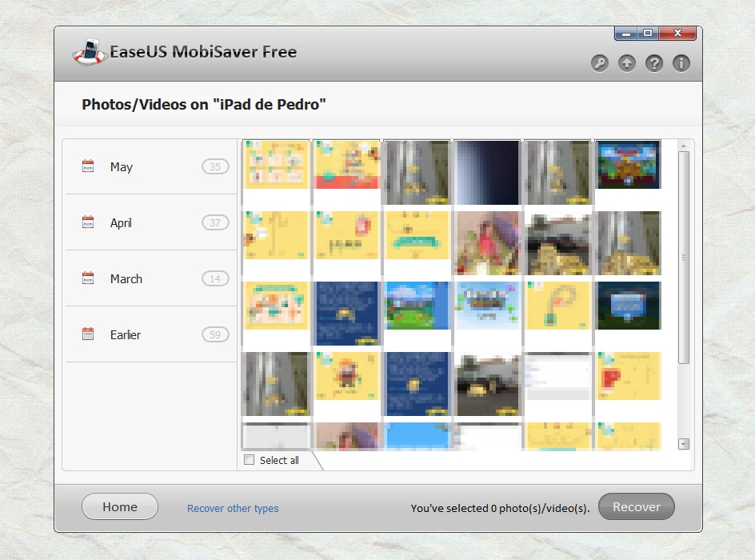Maximize the MobiSaver window
Screen dimensions: 755x560
(648, 34)
